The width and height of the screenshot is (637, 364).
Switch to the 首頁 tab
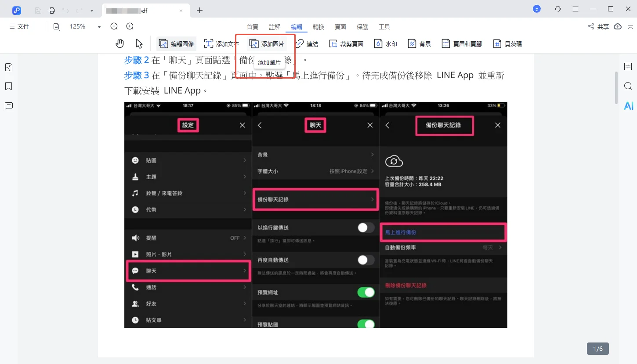[x=253, y=27]
